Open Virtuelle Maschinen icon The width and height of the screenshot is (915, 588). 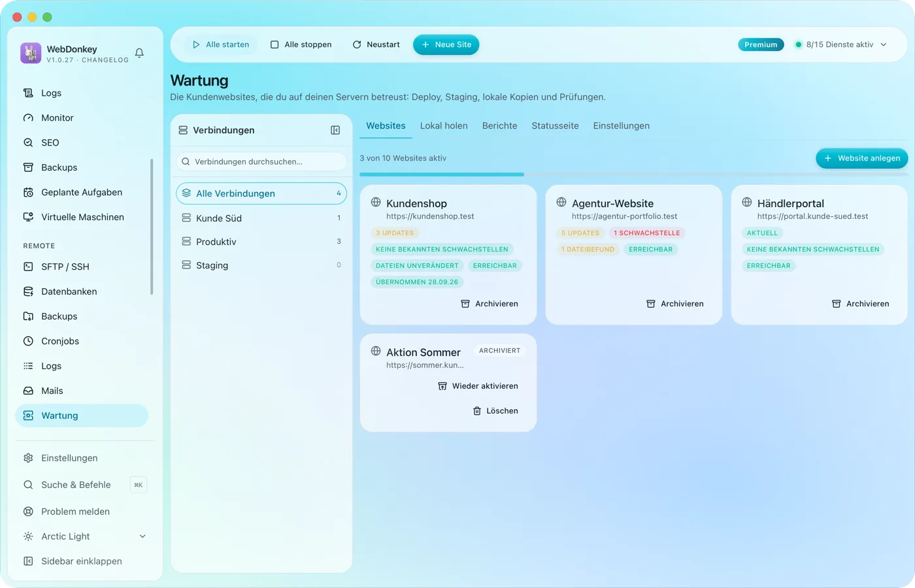click(x=28, y=217)
